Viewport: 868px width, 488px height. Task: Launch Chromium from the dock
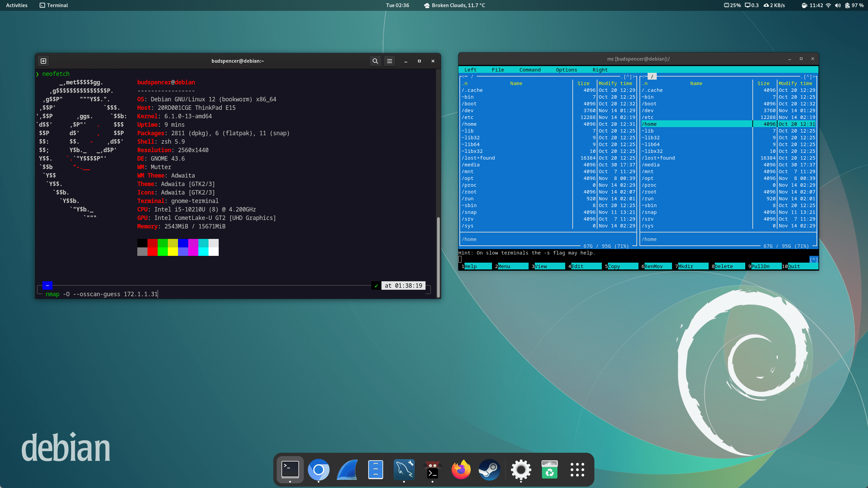318,470
